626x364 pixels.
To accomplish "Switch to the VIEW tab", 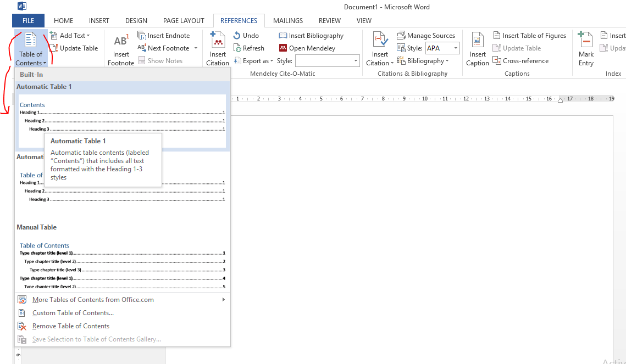I will pos(364,21).
